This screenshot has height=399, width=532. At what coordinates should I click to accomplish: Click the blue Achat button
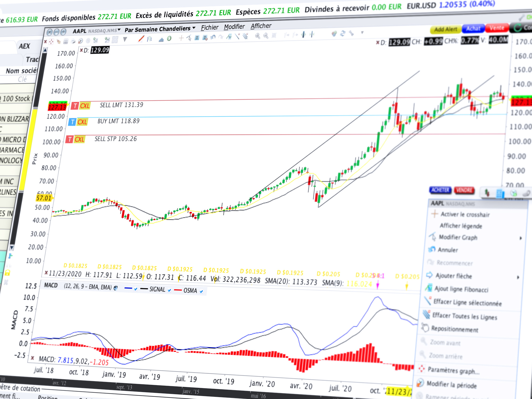click(473, 28)
